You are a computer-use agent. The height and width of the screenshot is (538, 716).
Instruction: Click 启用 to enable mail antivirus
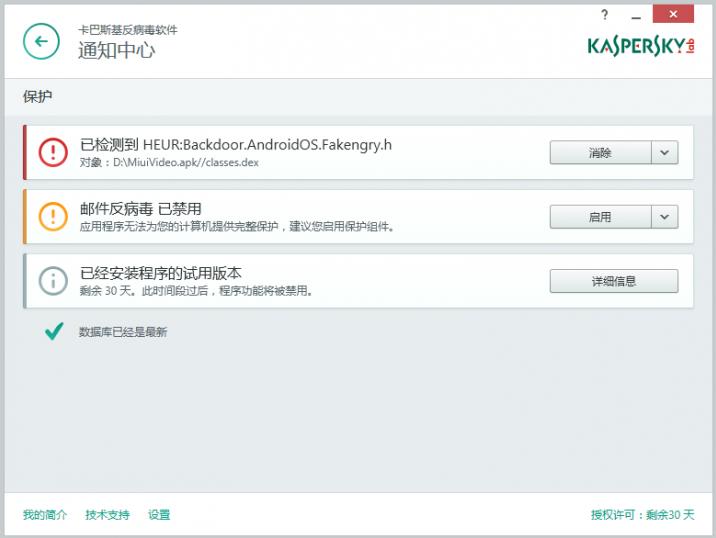(600, 216)
